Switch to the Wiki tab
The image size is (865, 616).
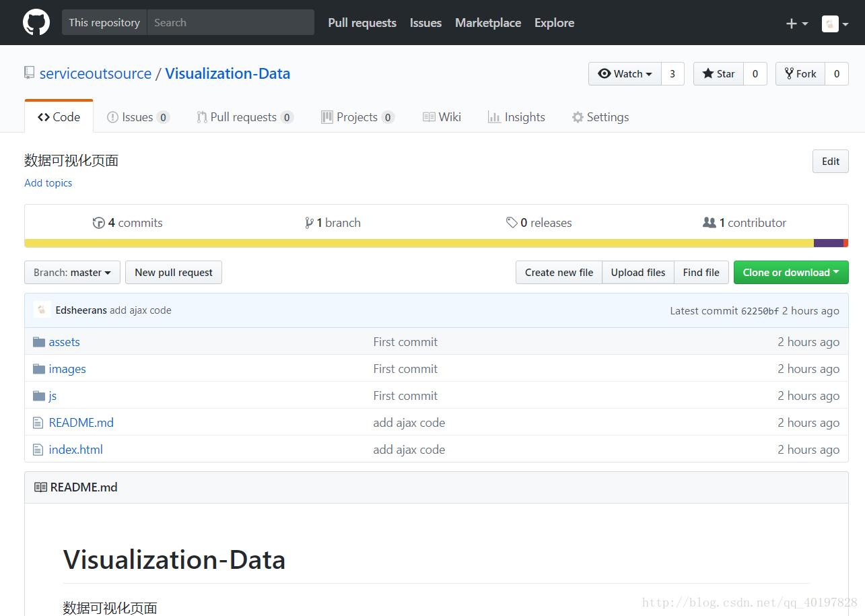[442, 117]
